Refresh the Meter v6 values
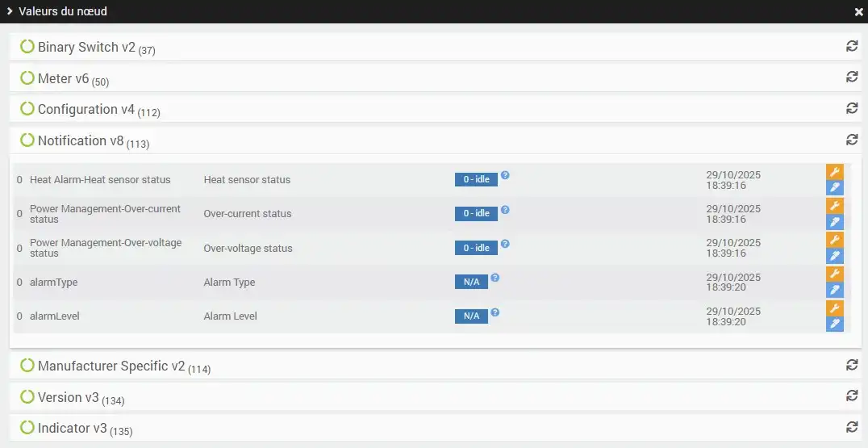Viewport: 868px width, 448px height. tap(852, 77)
